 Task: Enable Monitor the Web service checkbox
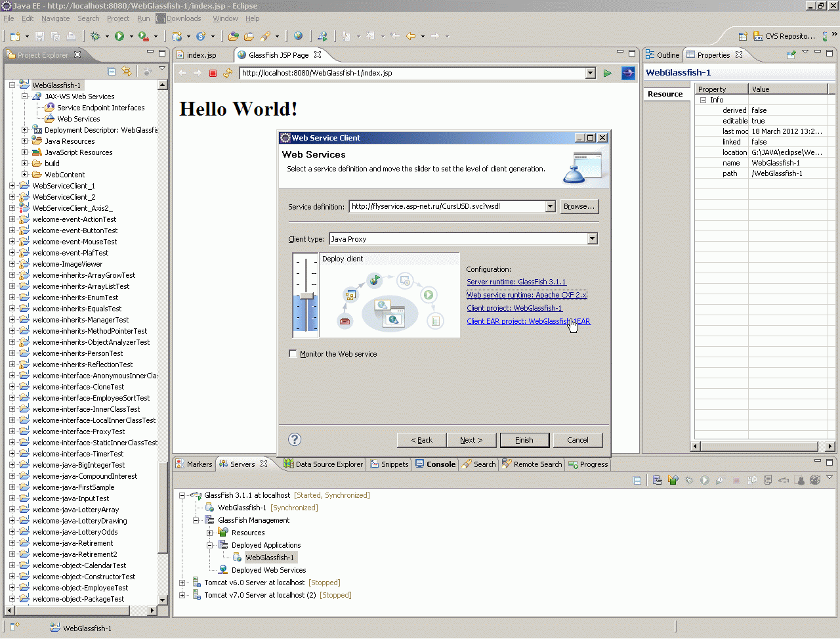coord(293,354)
